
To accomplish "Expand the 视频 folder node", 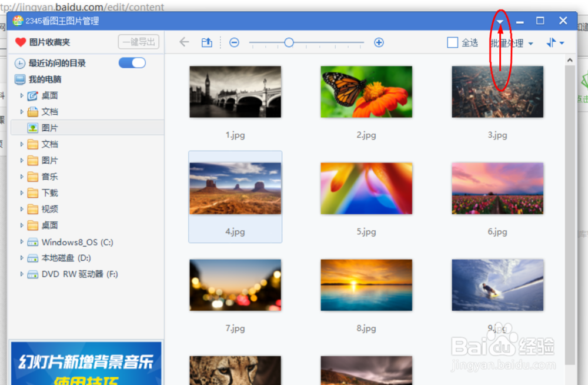I will tap(22, 209).
